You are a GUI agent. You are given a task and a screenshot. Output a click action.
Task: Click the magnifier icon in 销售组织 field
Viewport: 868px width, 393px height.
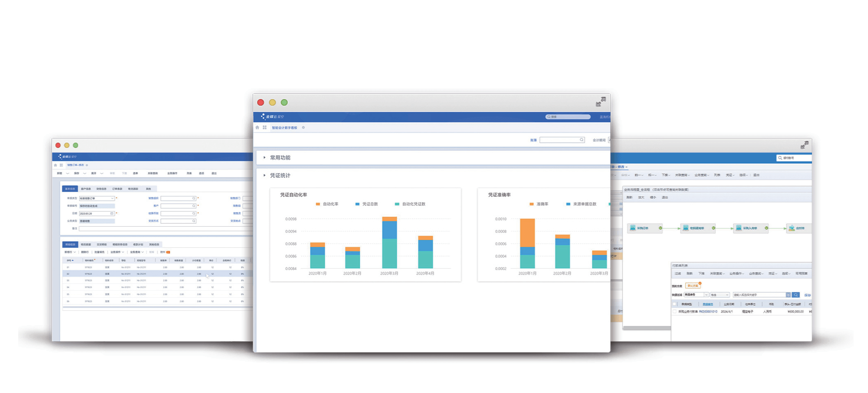tap(194, 198)
